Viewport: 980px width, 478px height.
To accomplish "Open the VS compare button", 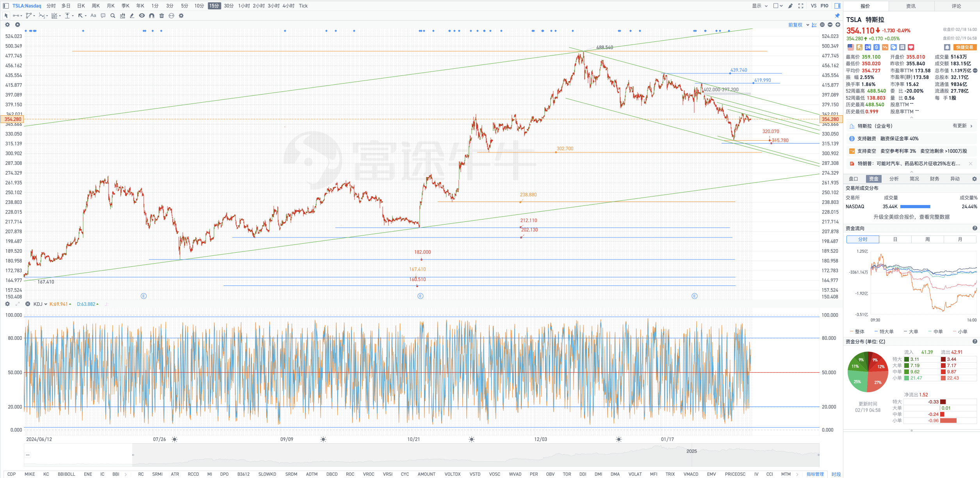I will pos(813,6).
